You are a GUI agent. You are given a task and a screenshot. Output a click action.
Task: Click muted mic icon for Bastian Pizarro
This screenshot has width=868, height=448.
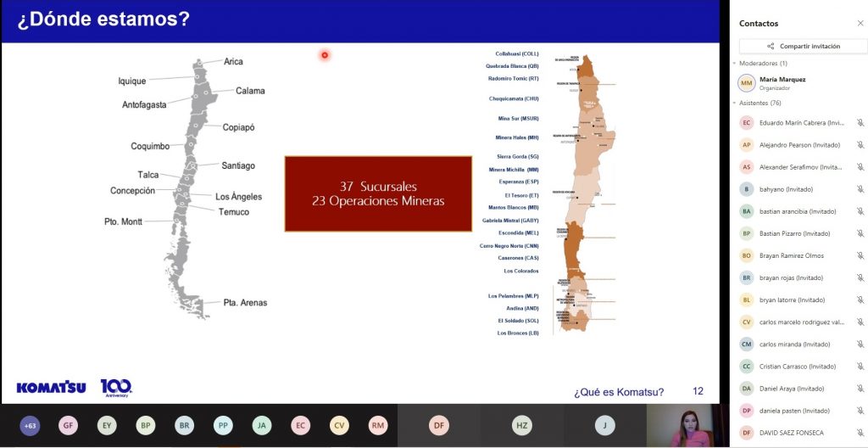pos(860,233)
